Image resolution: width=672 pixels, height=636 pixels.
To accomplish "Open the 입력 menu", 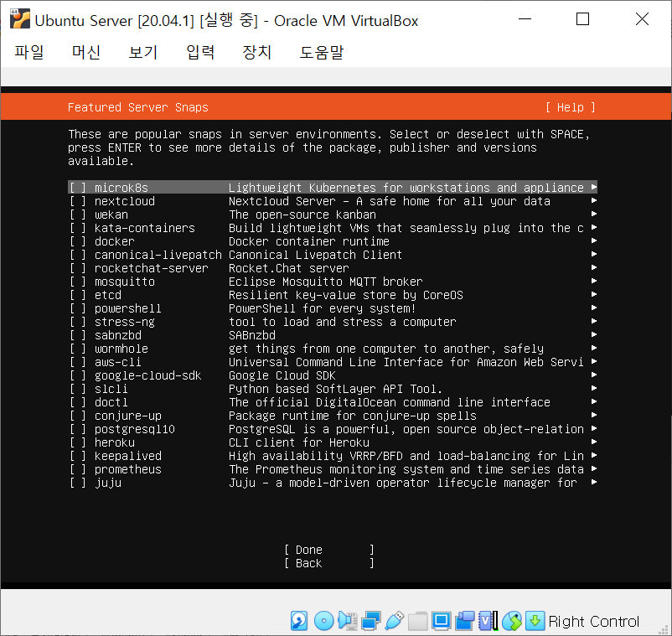I will coord(200,52).
